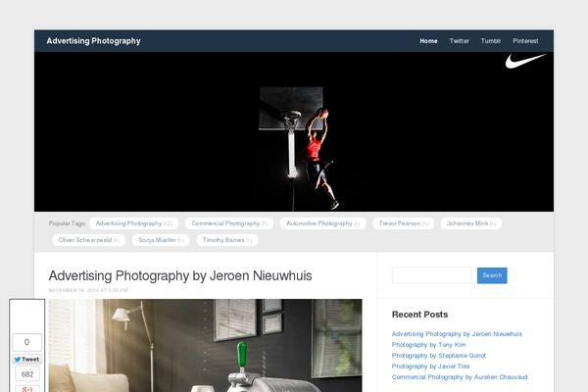Select the Advertising Photography popular tag
This screenshot has width=588, height=392.
click(134, 223)
